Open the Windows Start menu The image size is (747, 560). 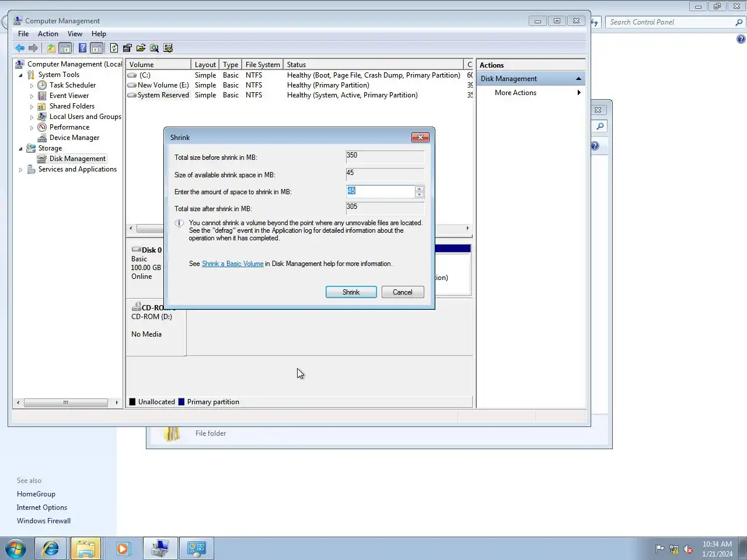click(16, 548)
